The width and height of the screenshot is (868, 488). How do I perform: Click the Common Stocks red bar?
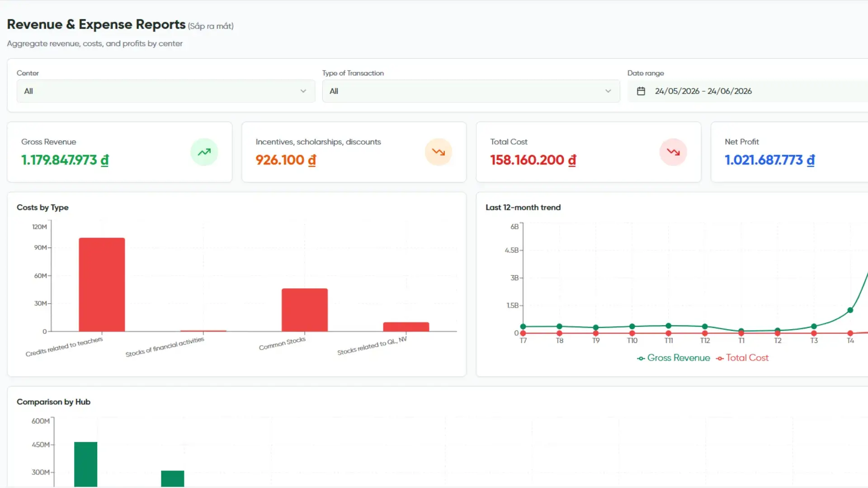click(x=305, y=310)
